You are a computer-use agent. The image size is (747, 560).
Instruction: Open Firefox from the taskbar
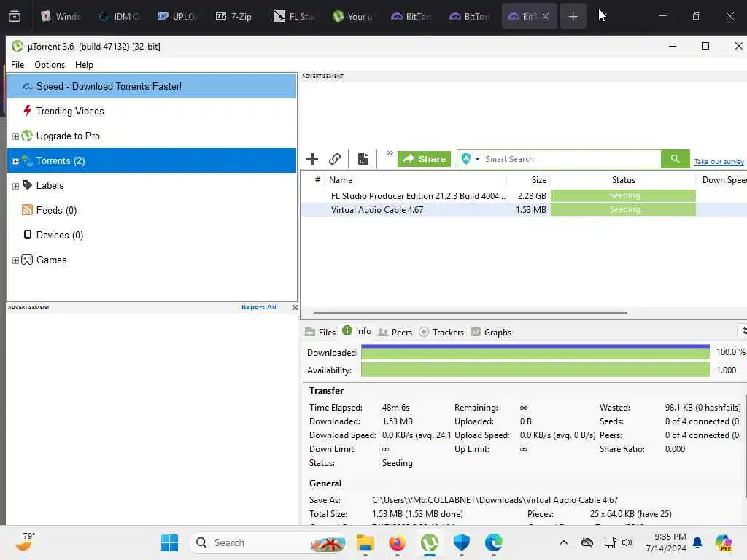397,542
